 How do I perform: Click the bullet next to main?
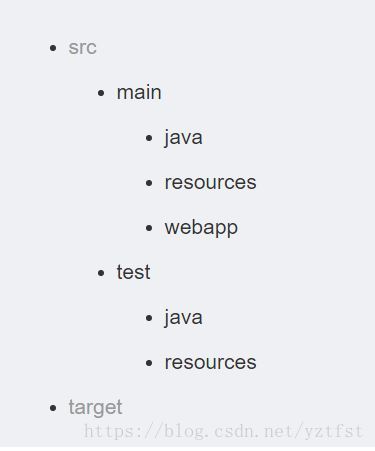point(101,93)
